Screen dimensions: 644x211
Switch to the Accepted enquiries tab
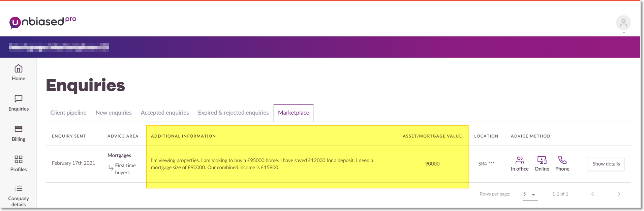[x=165, y=113]
